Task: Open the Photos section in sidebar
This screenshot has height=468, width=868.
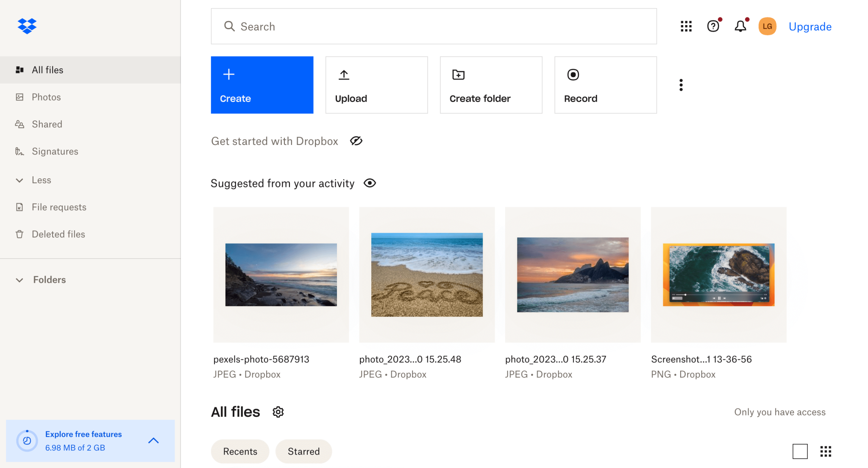Action: coord(46,97)
